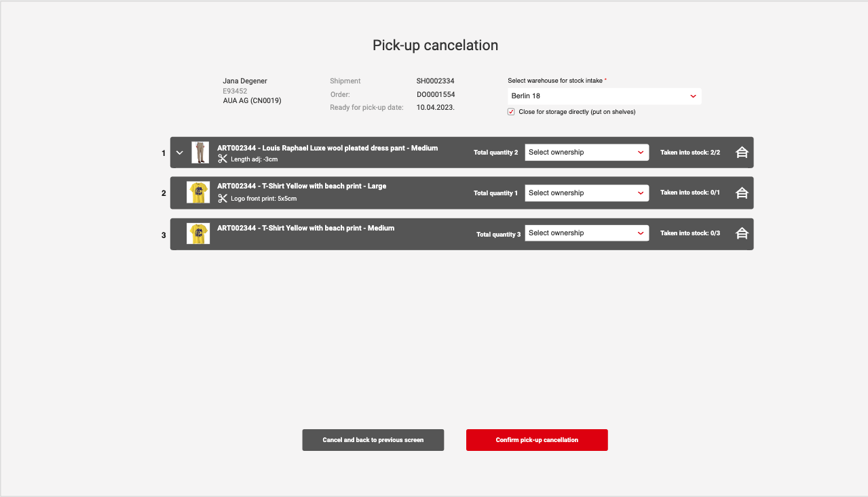Open Select ownership dropdown for T-Shirt Medium
The image size is (868, 497).
coord(586,233)
